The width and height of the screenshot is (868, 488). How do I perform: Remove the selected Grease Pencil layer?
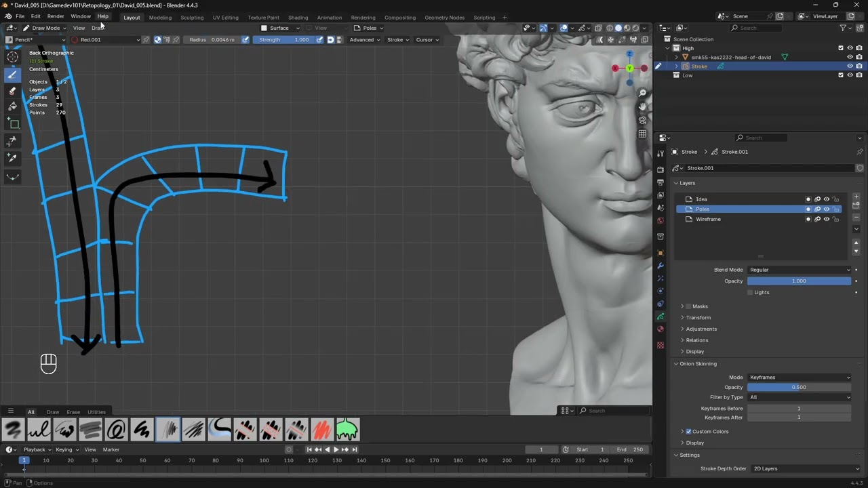[856, 218]
